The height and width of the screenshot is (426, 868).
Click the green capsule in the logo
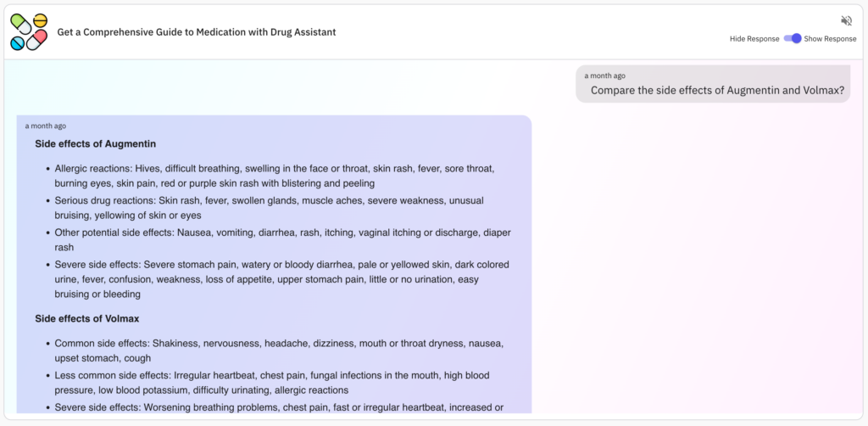(21, 25)
